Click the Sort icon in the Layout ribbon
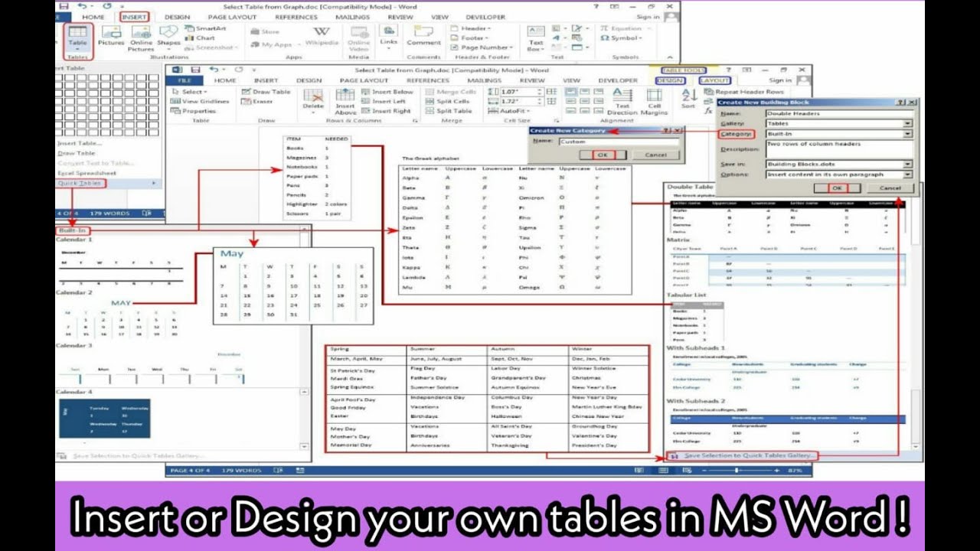Image resolution: width=980 pixels, height=551 pixels. [x=688, y=99]
